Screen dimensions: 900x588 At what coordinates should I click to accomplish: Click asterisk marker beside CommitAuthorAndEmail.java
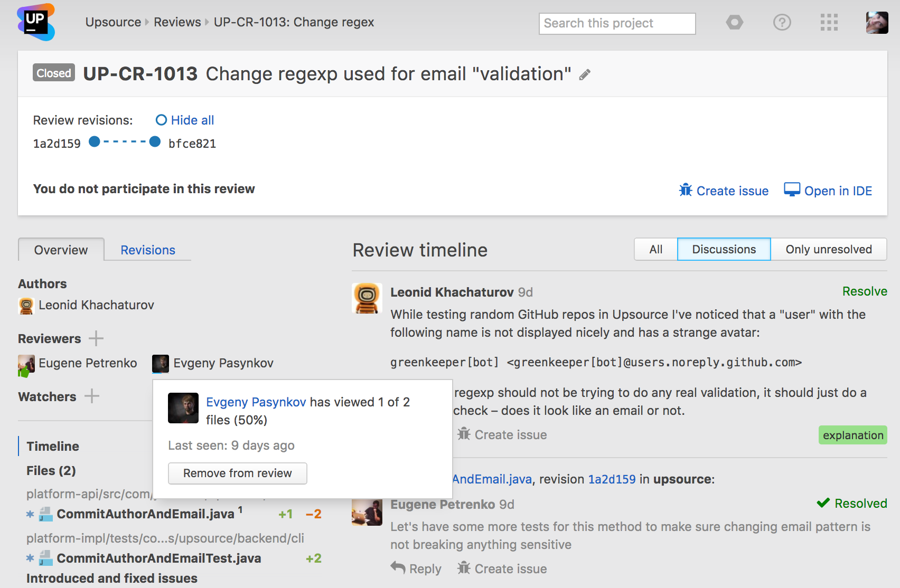tap(30, 514)
